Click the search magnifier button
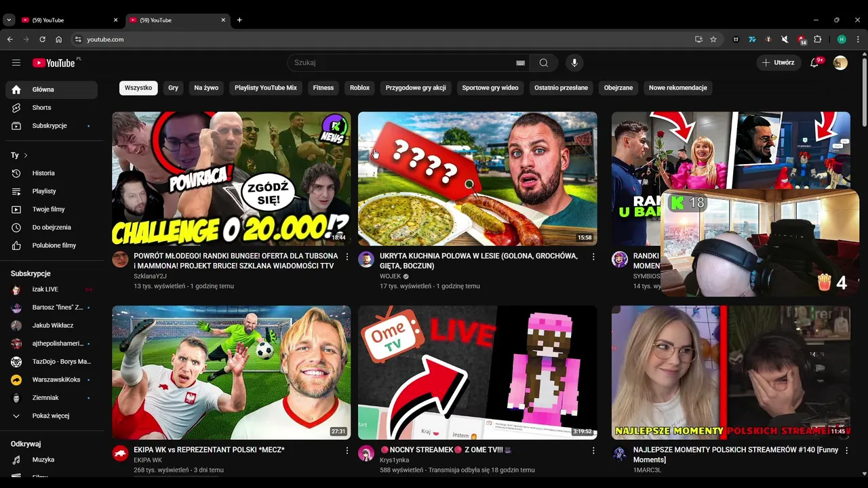 [544, 62]
